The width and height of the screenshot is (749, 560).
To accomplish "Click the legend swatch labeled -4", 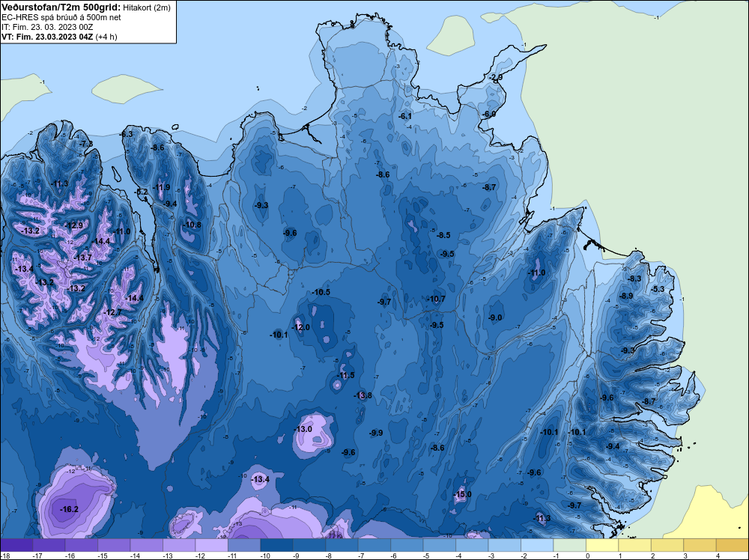I will [472, 545].
